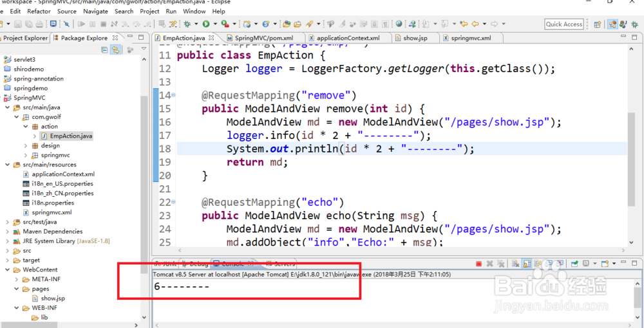Click the Resume debug icon
The height and width of the screenshot is (328, 644).
(x=81, y=24)
